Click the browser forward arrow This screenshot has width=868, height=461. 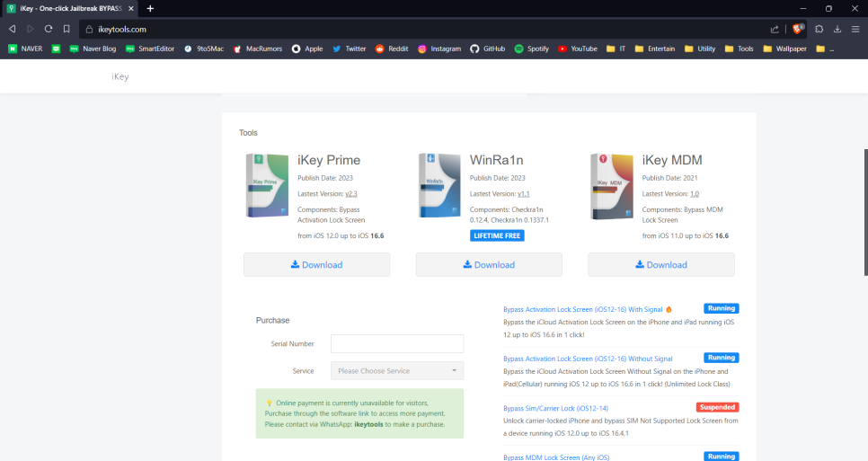coord(31,29)
